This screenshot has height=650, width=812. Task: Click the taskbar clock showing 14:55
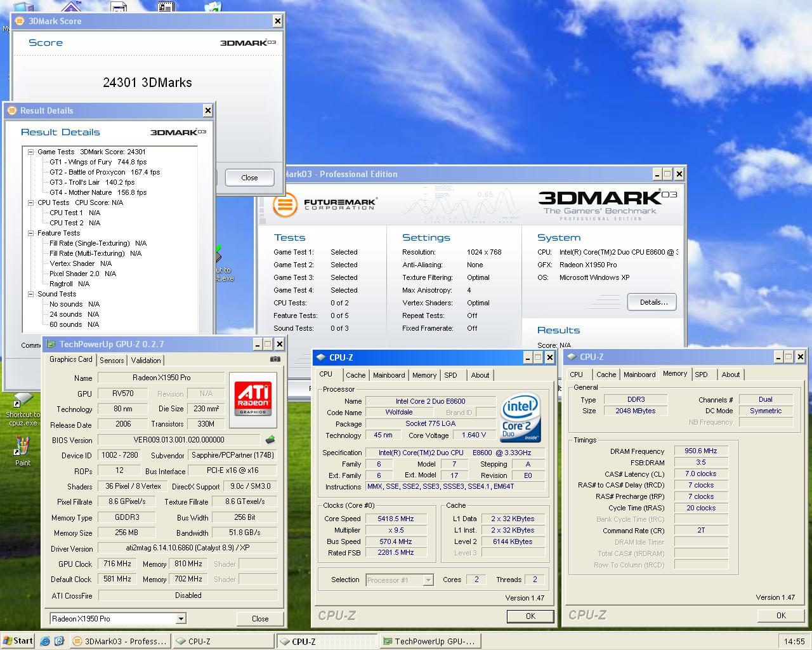[794, 641]
